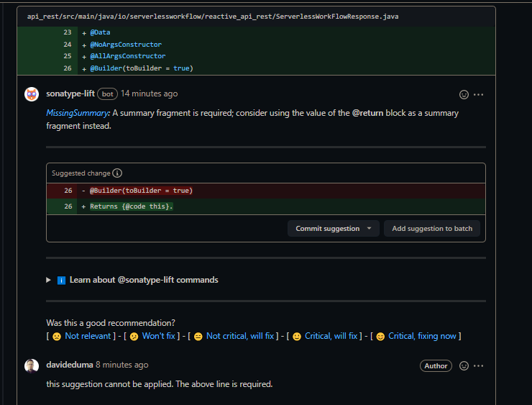The image size is (532, 405).
Task: Click the smiling emoji before Critical, will fix
Action: click(297, 337)
